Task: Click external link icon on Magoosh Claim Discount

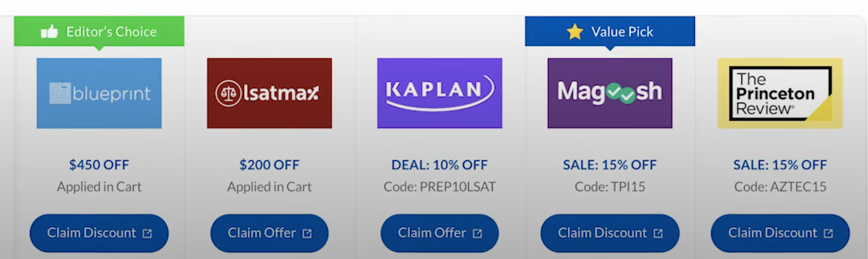Action: tap(658, 233)
